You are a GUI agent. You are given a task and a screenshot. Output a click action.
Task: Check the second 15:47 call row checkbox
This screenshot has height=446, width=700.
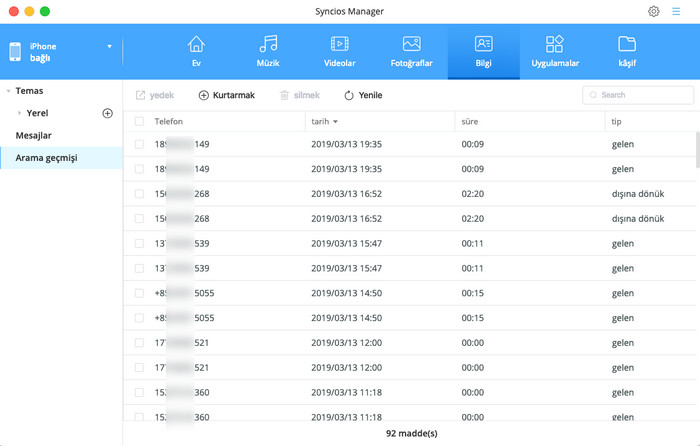[139, 268]
